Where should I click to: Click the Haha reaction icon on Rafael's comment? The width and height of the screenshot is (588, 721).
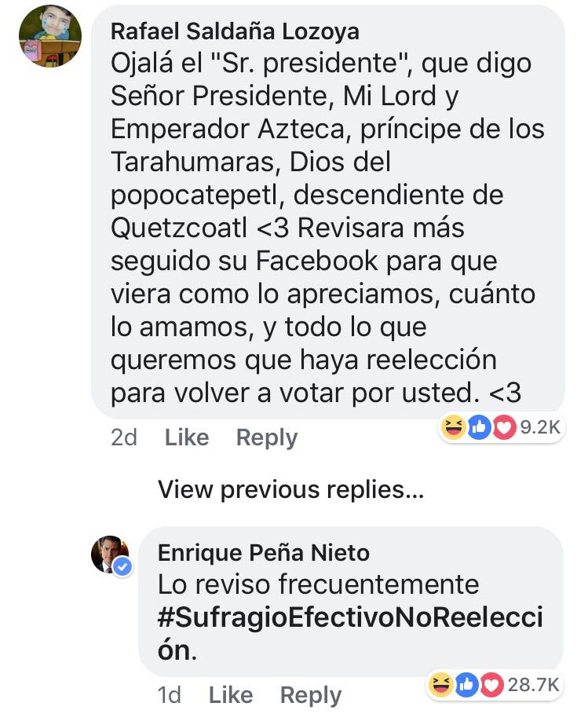point(454,426)
